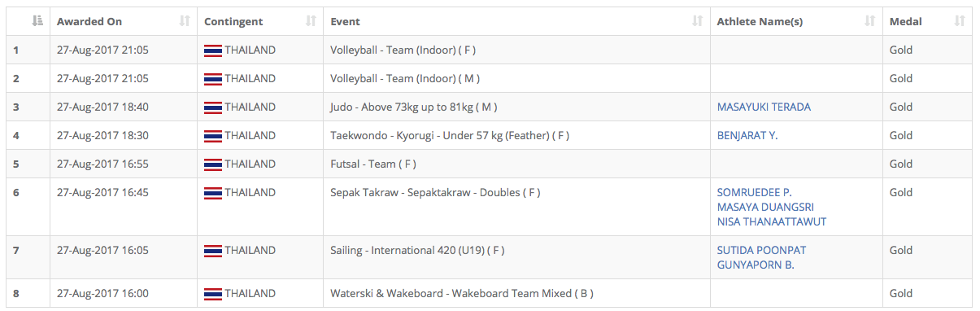Image resolution: width=980 pixels, height=311 pixels.
Task: Open athlete link MASAYA DUANGSRI
Action: click(765, 207)
